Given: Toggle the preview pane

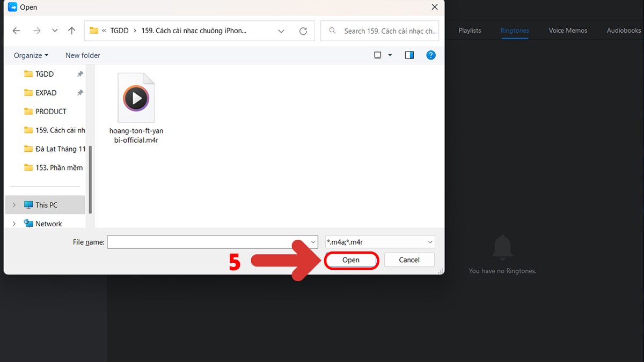Looking at the screenshot, I should 409,55.
